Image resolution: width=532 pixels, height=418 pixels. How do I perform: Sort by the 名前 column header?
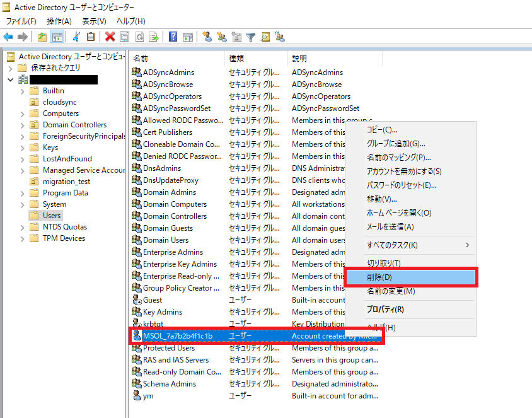[177, 59]
